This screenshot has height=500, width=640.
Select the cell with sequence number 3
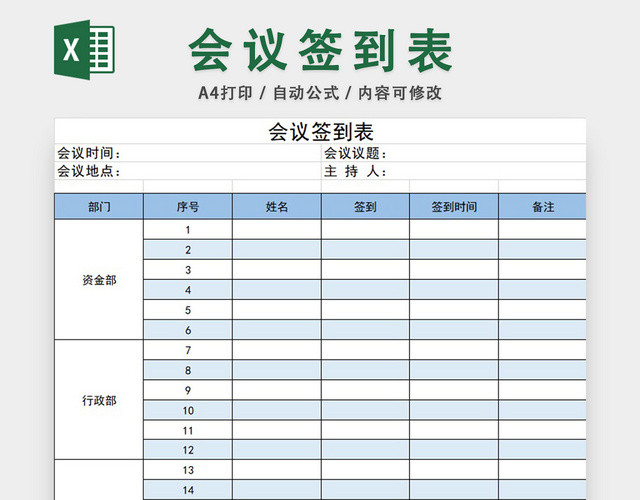188,270
